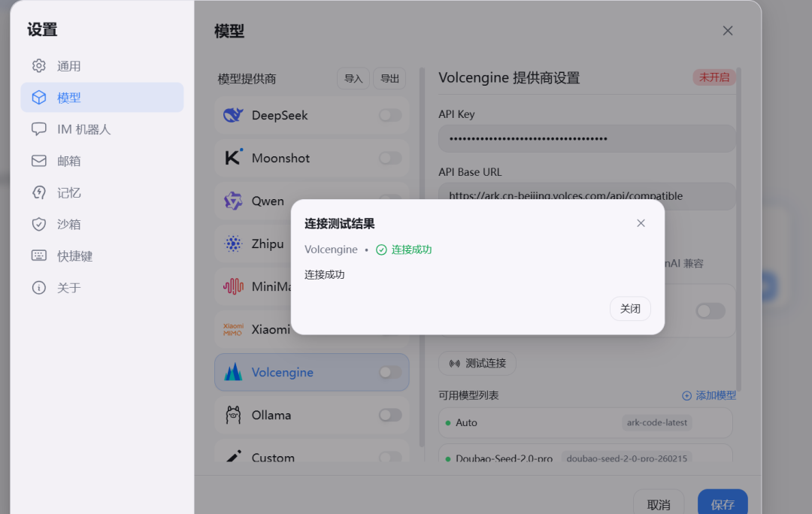Click the Zhipu provider logo icon

click(x=233, y=243)
